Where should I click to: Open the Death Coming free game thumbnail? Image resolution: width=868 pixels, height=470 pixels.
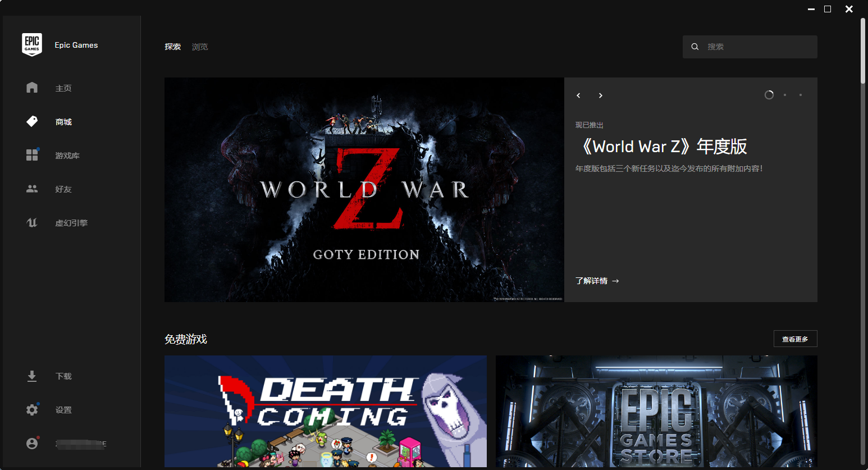326,411
